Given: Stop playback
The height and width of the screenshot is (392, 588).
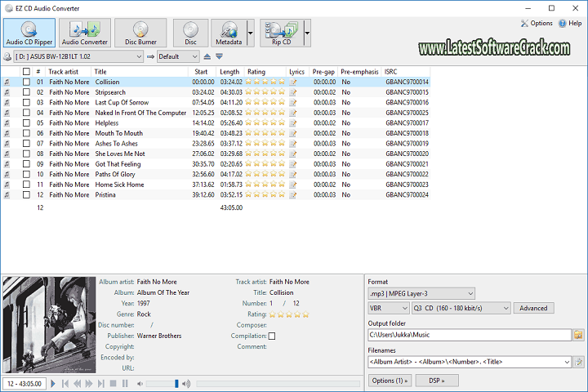Looking at the screenshot, I should click(113, 383).
